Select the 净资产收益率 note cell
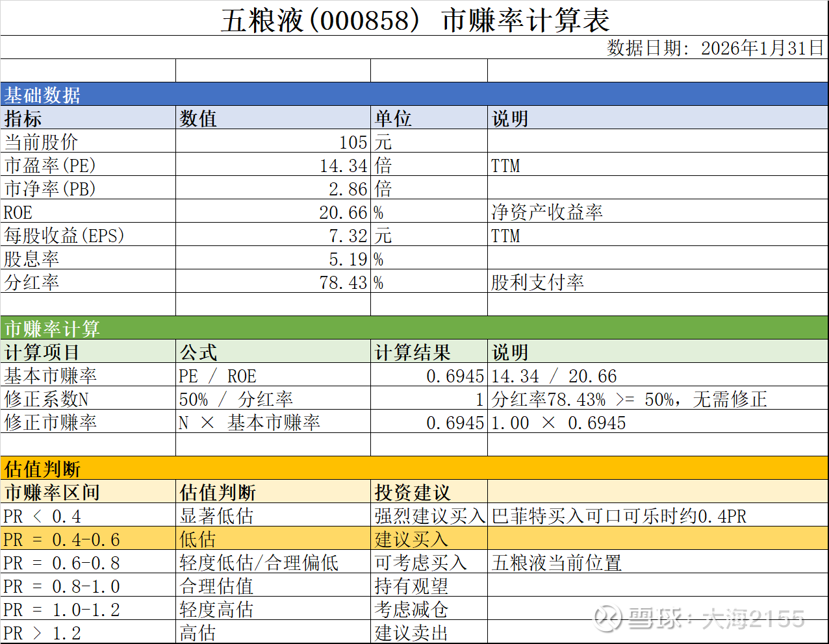Screen dimensions: 829x644 pos(658,211)
